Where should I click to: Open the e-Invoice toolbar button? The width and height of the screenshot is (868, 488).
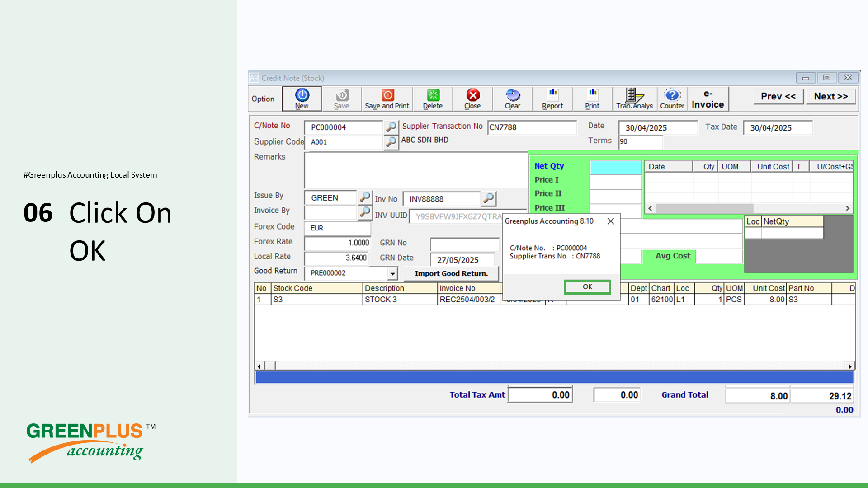(x=708, y=99)
